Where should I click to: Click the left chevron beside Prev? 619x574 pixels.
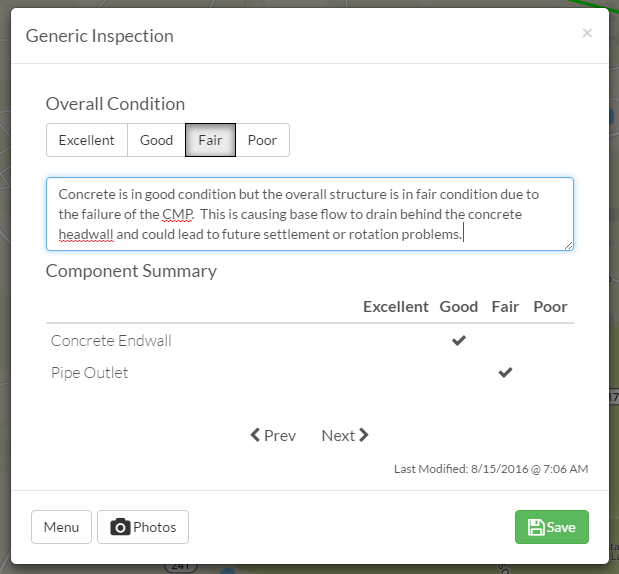point(255,435)
